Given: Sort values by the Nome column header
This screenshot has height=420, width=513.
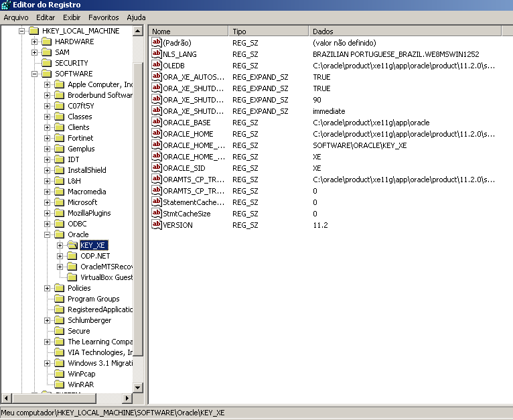Looking at the screenshot, I should point(189,31).
